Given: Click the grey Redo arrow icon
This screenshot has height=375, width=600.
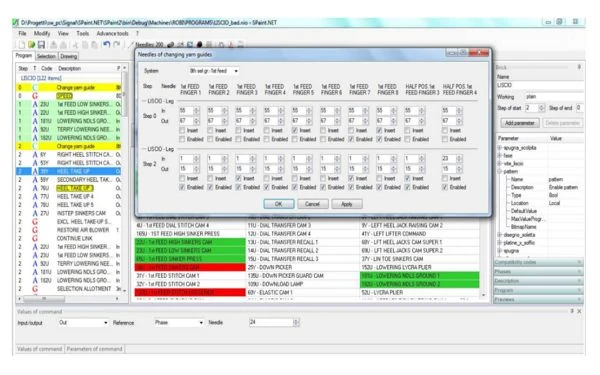Looking at the screenshot, I should coord(117,44).
